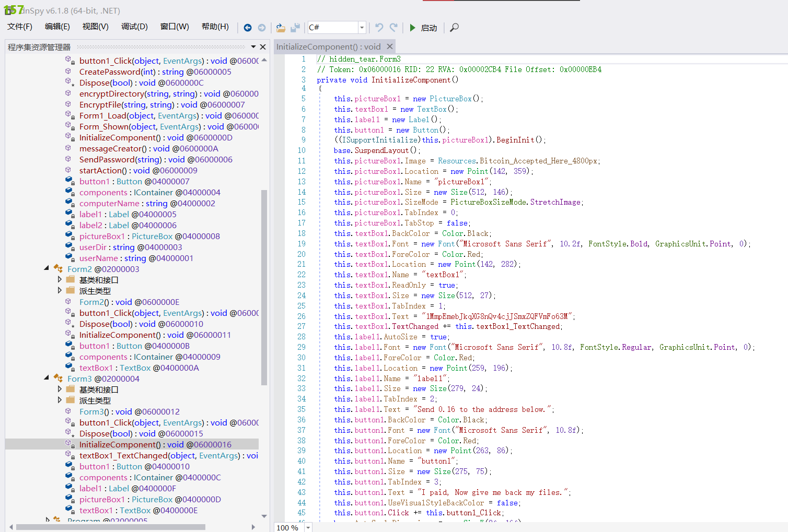
Task: Click the SendPassword method icon
Action: [x=68, y=159]
